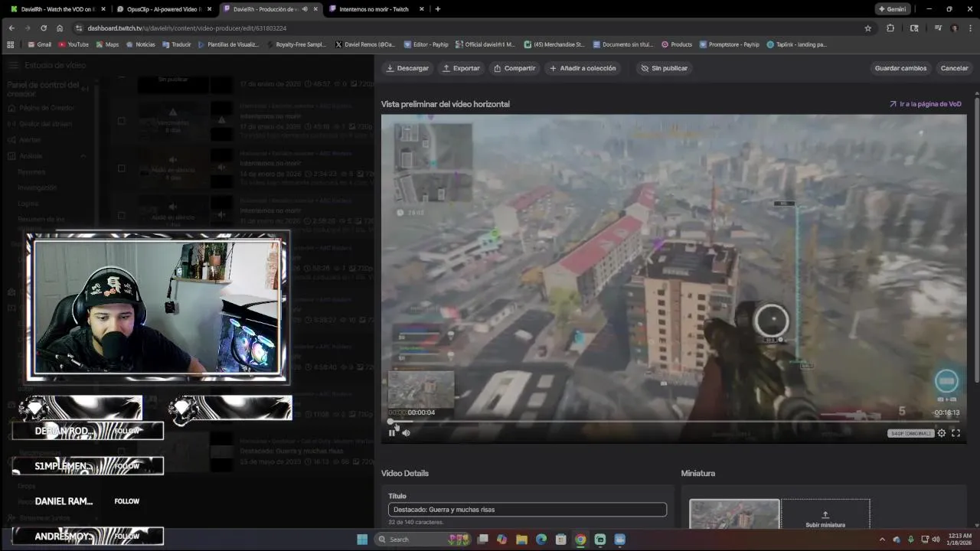This screenshot has height=551, width=980.
Task: Open the video player settings gear
Action: pos(942,433)
